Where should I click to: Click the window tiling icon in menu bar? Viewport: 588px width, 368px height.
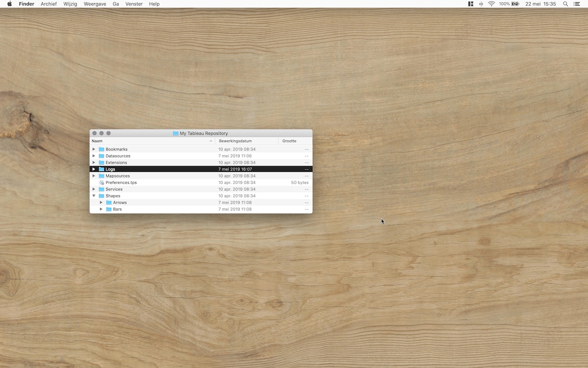pyautogui.click(x=471, y=4)
